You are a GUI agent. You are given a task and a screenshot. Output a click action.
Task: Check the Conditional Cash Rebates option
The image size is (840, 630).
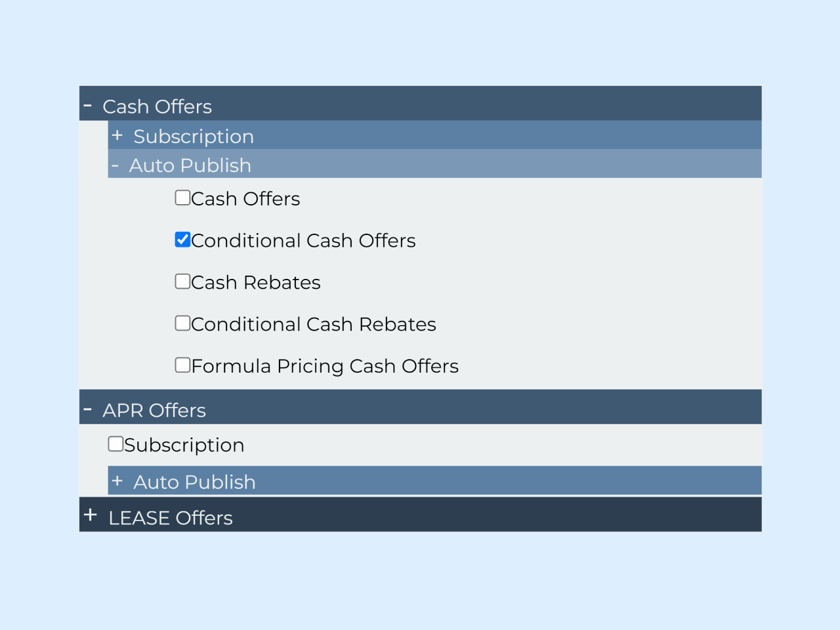tap(182, 323)
